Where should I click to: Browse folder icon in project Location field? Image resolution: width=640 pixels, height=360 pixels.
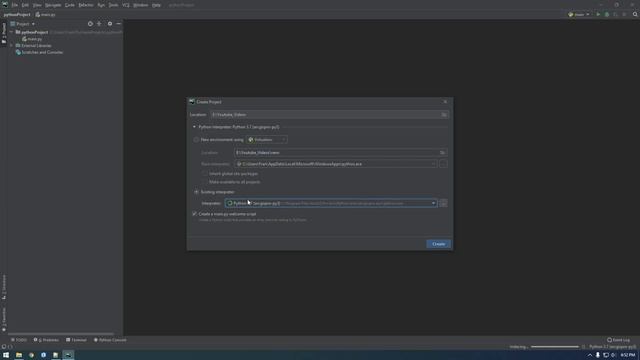444,115
